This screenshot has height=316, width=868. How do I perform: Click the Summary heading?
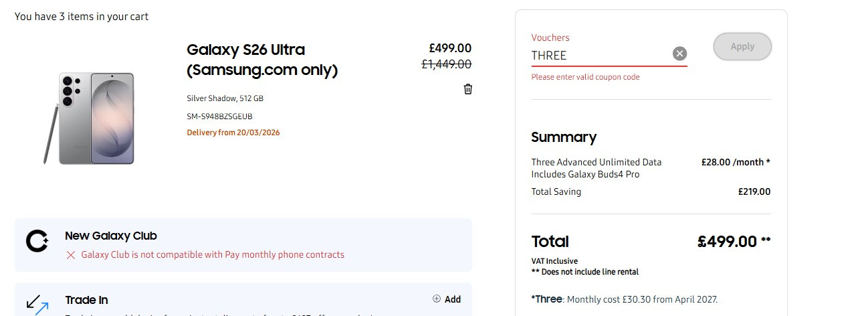(x=564, y=137)
